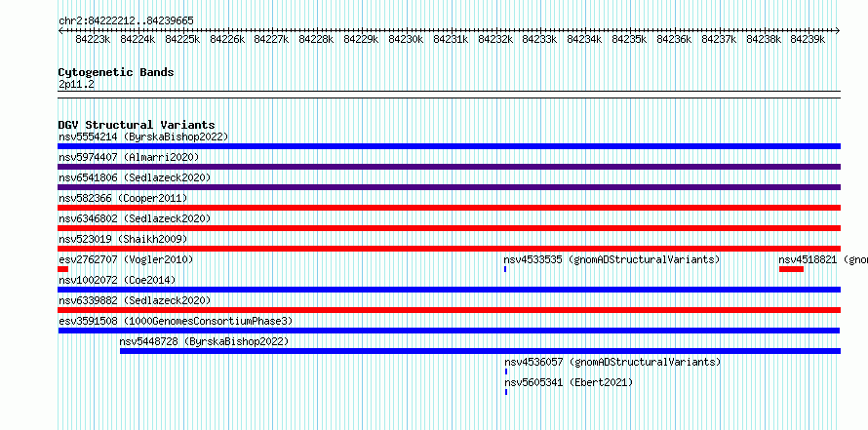The width and height of the screenshot is (868, 430).
Task: Open esv2762707 (Vogler2010) label
Action: point(126,259)
